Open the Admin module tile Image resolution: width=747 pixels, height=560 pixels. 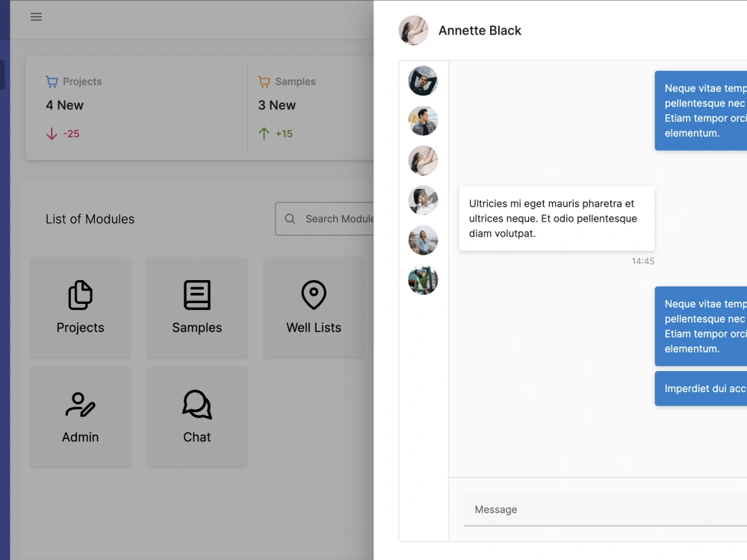point(81,417)
